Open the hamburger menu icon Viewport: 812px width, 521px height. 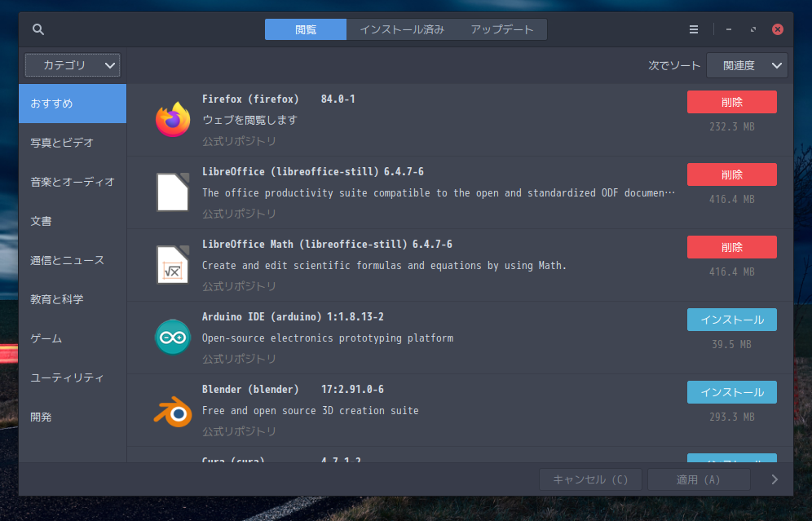tap(694, 29)
